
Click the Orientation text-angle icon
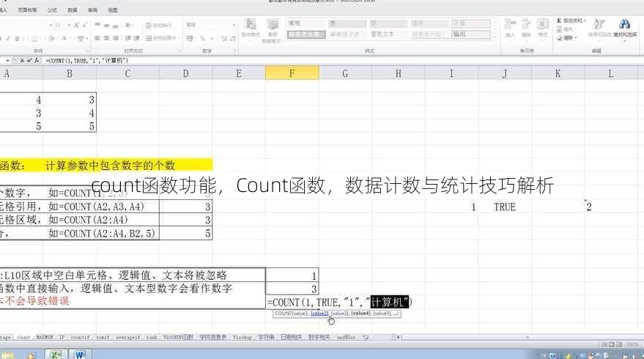(128, 25)
